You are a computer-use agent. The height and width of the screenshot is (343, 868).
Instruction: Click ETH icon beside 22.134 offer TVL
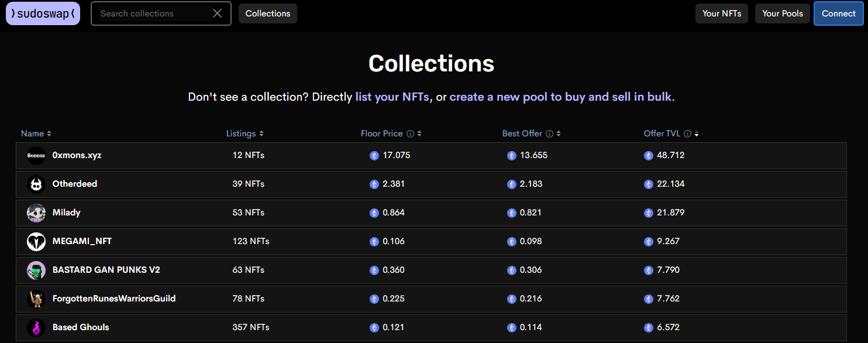click(x=649, y=184)
